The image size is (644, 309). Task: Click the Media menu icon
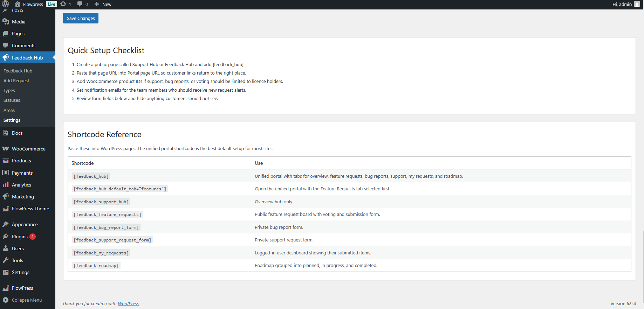(6, 22)
